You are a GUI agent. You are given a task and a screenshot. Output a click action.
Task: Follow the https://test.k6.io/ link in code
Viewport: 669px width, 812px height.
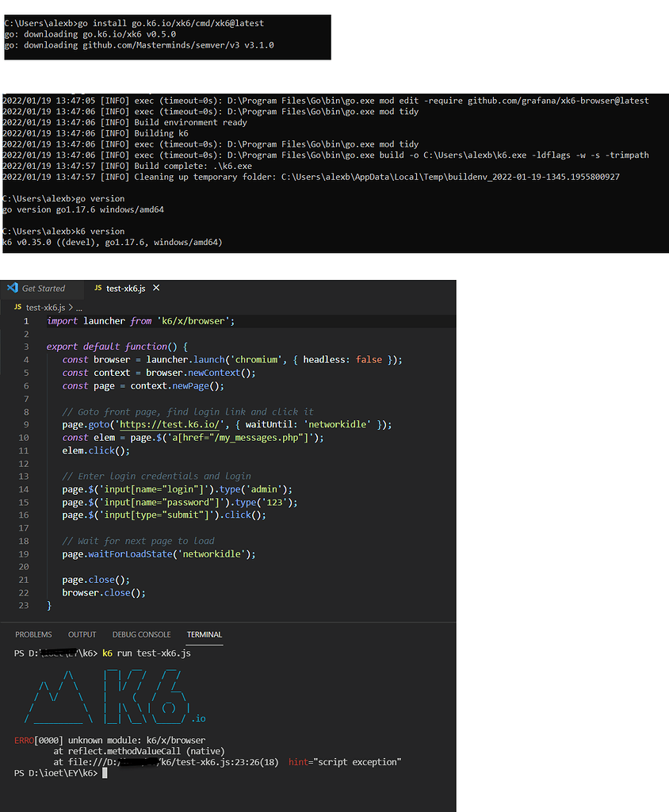170,425
